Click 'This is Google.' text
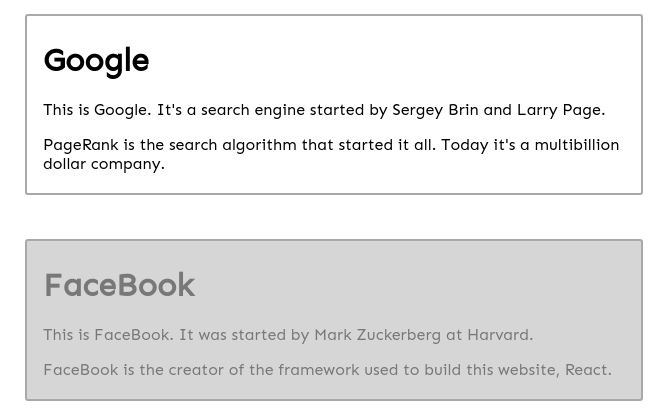 [x=97, y=110]
